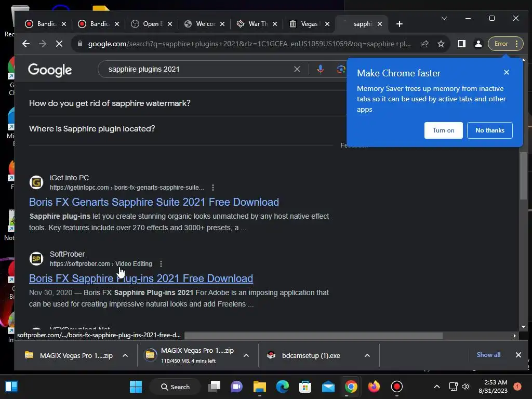Click the Error update button
Viewport: 532px width, 399px height.
point(506,44)
